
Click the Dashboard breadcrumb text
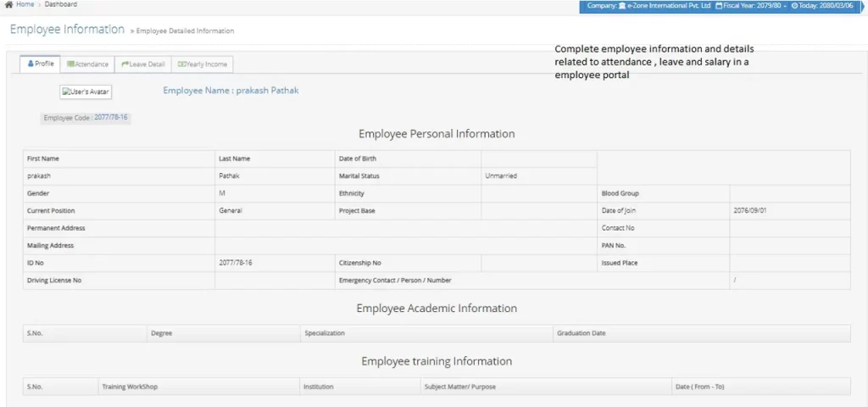[60, 4]
